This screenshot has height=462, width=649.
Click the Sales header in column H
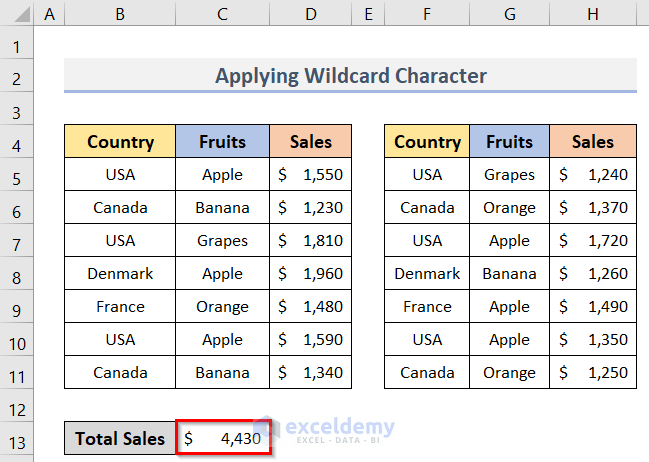tap(592, 142)
